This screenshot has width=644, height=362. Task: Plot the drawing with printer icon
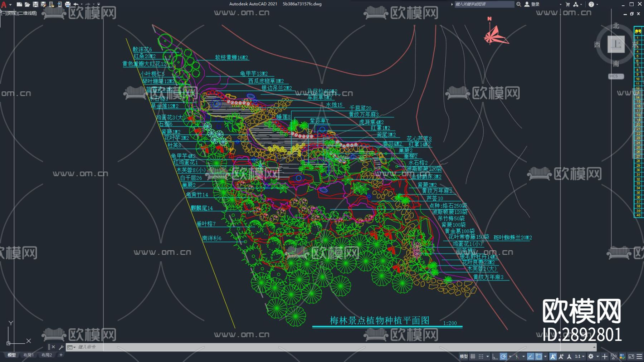68,4
